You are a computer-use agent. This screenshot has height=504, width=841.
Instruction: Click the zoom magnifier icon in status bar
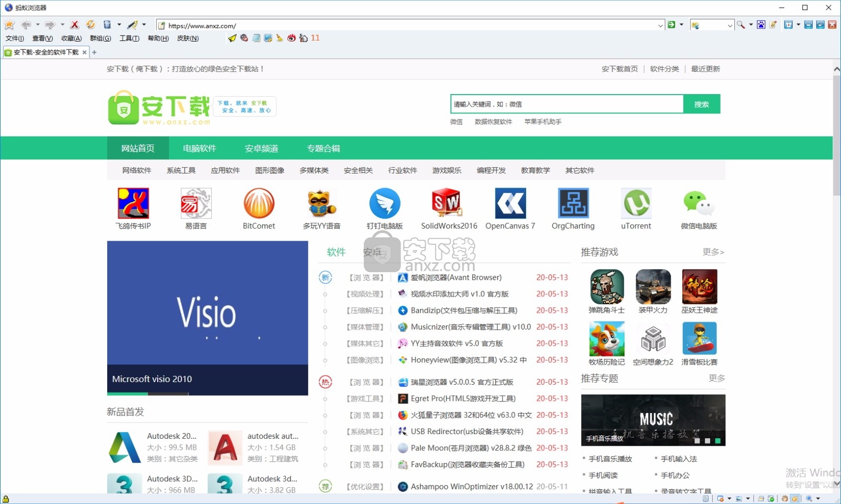click(809, 498)
